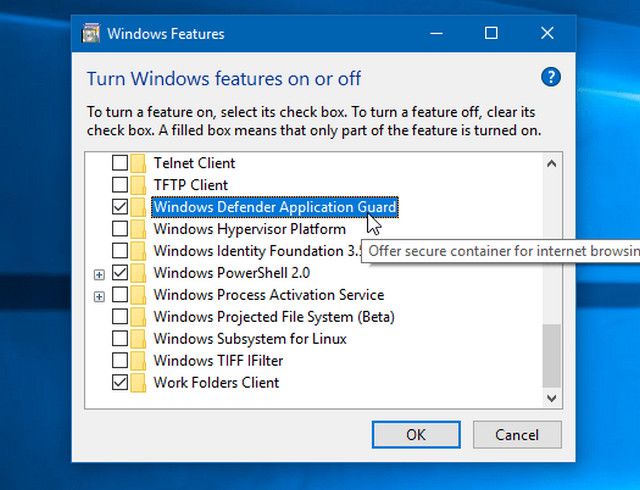Click the Windows Features title bar icon

coord(91,34)
